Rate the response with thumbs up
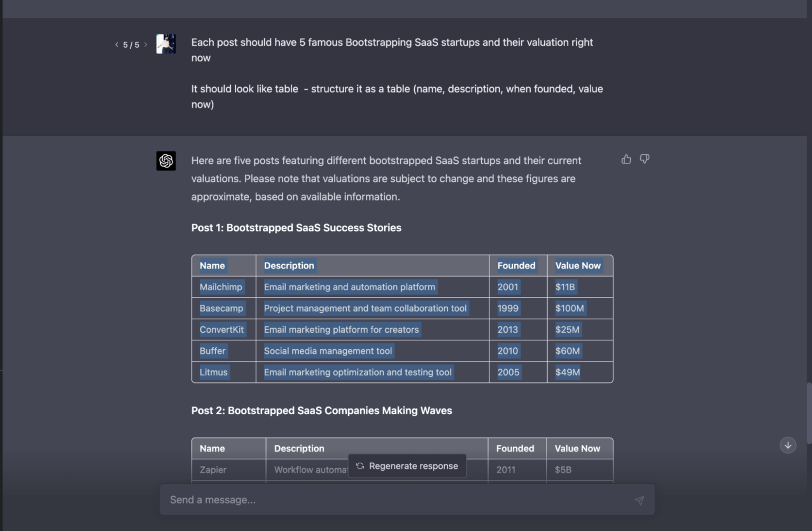812x531 pixels. pos(626,159)
